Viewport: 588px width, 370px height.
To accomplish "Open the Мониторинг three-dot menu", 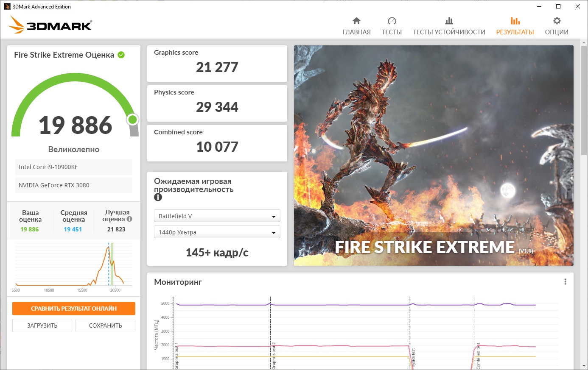I will [x=565, y=282].
